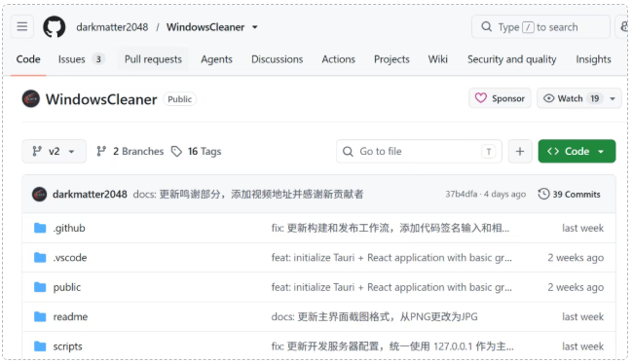Image resolution: width=633 pixels, height=364 pixels.
Task: Open the WindowsCleaner repository breadcrumb link
Action: click(x=205, y=27)
